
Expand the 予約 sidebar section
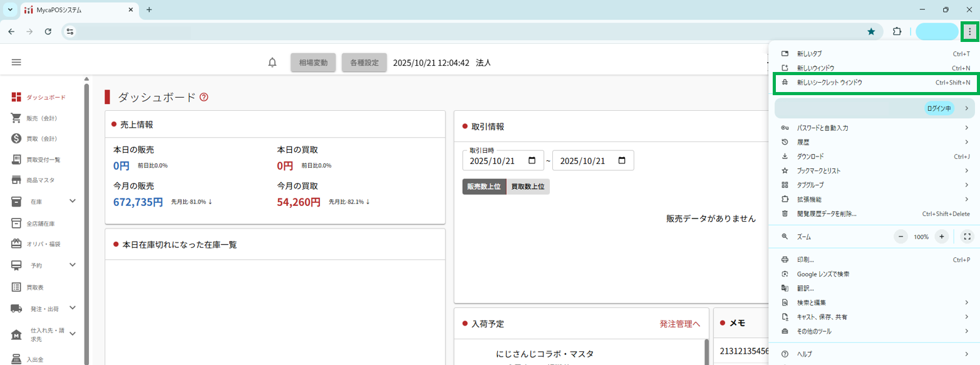72,265
